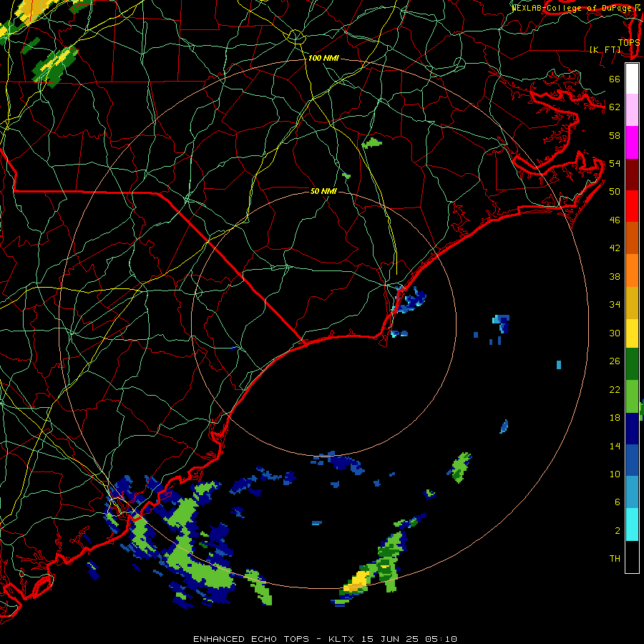The width and height of the screenshot is (644, 644).
Task: Click the 38 value on the legend scale
Action: (615, 277)
